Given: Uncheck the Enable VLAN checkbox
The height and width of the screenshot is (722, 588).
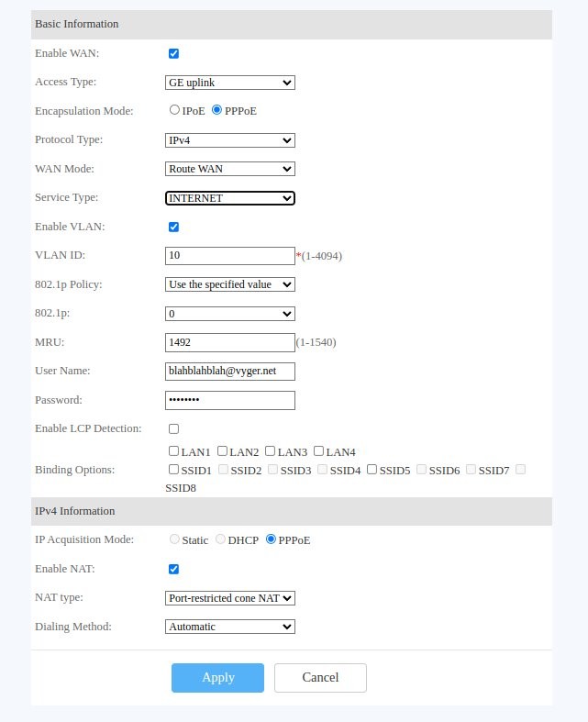Looking at the screenshot, I should click(173, 227).
